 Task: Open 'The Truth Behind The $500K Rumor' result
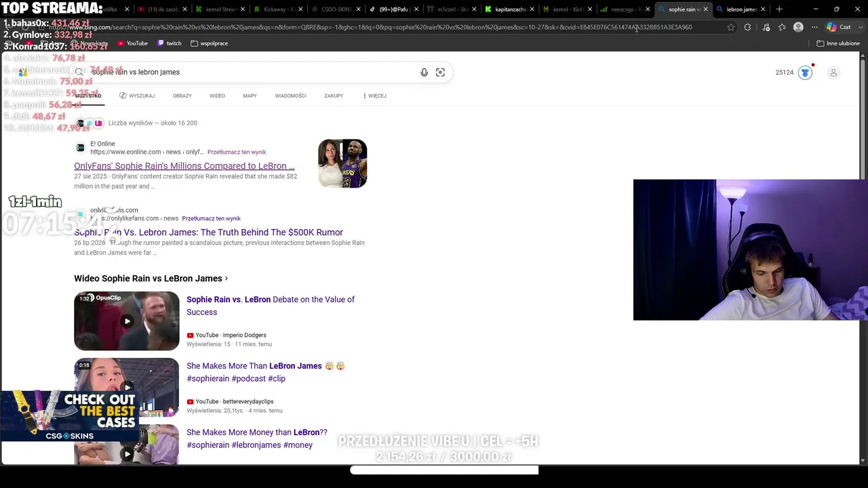pos(209,232)
